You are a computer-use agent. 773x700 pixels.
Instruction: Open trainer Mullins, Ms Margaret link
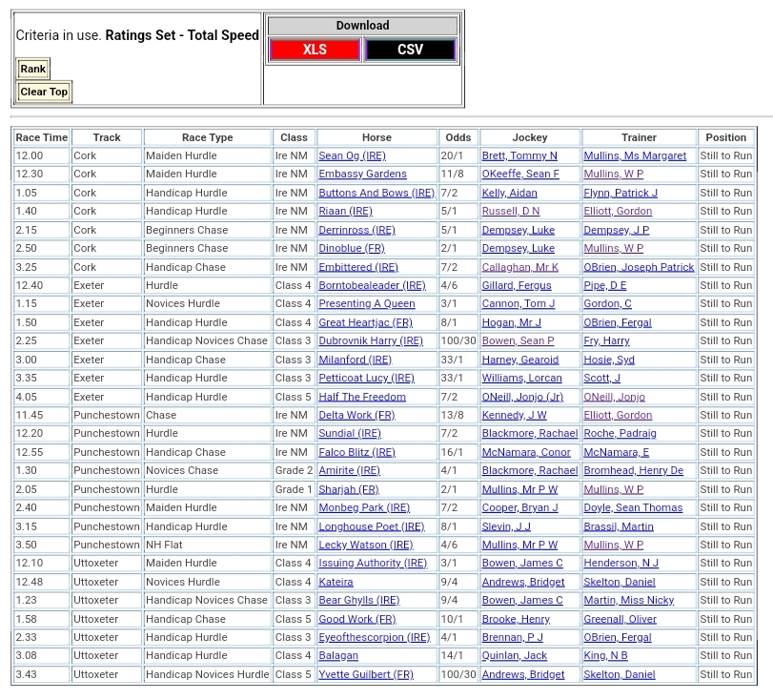(x=635, y=155)
